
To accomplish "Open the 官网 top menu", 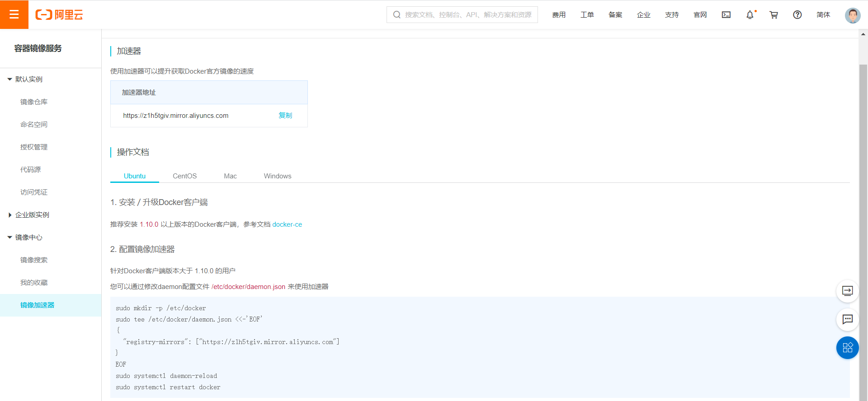I will coord(700,15).
